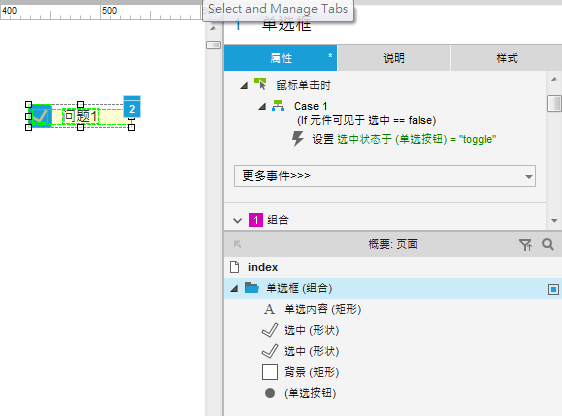This screenshot has height=416, width=562.
Task: Select 背景 (矩形) in outline
Action: point(311,372)
